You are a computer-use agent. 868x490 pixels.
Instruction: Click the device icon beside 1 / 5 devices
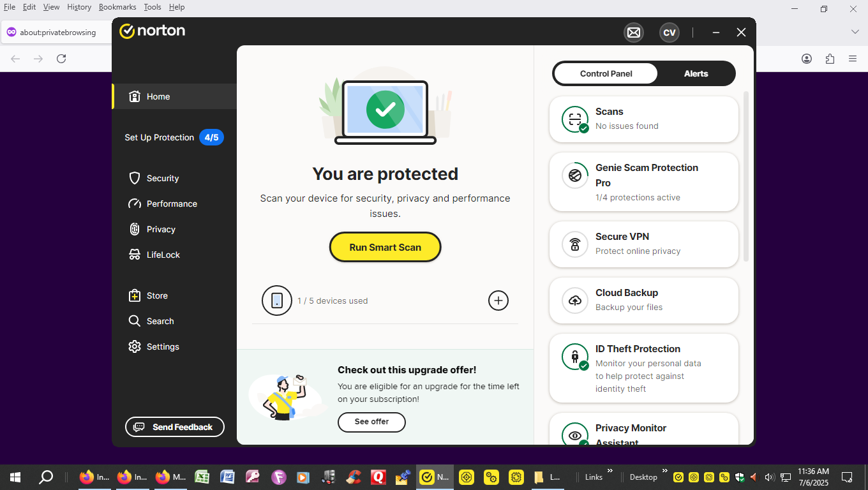[277, 301]
